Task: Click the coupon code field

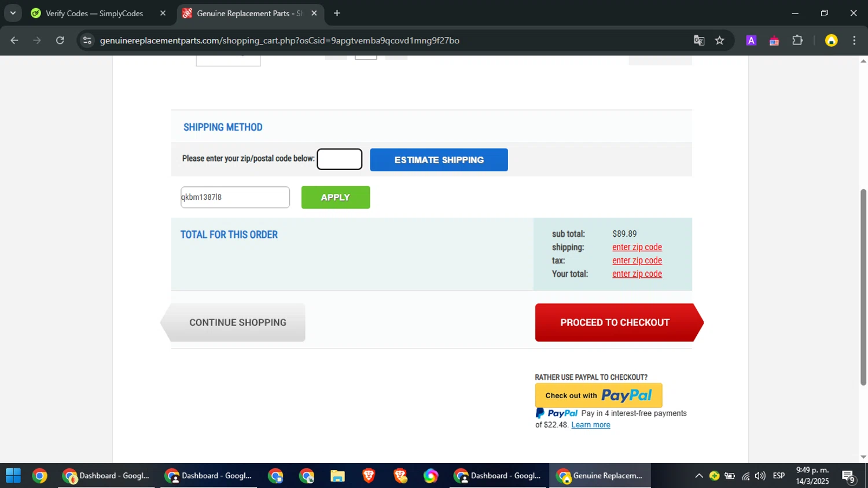Action: click(x=235, y=197)
